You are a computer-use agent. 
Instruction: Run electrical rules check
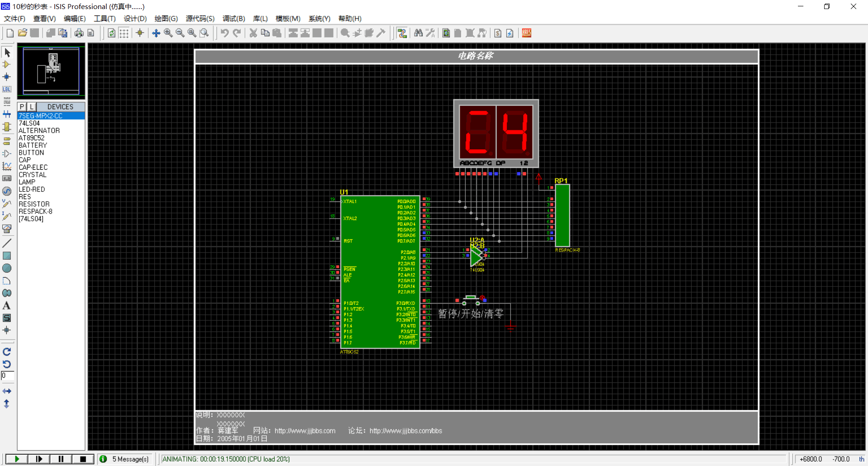(x=510, y=33)
